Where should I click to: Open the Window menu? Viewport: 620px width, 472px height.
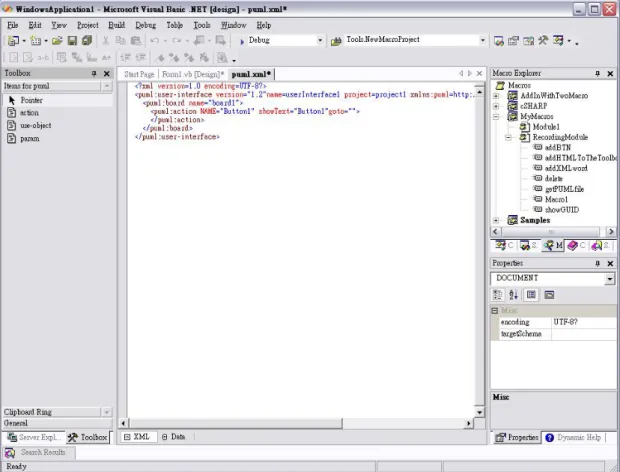(x=233, y=25)
